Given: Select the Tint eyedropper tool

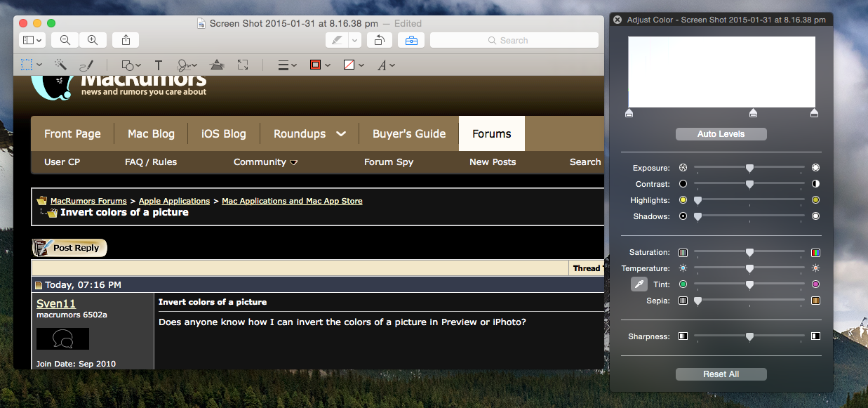Looking at the screenshot, I should (x=639, y=284).
